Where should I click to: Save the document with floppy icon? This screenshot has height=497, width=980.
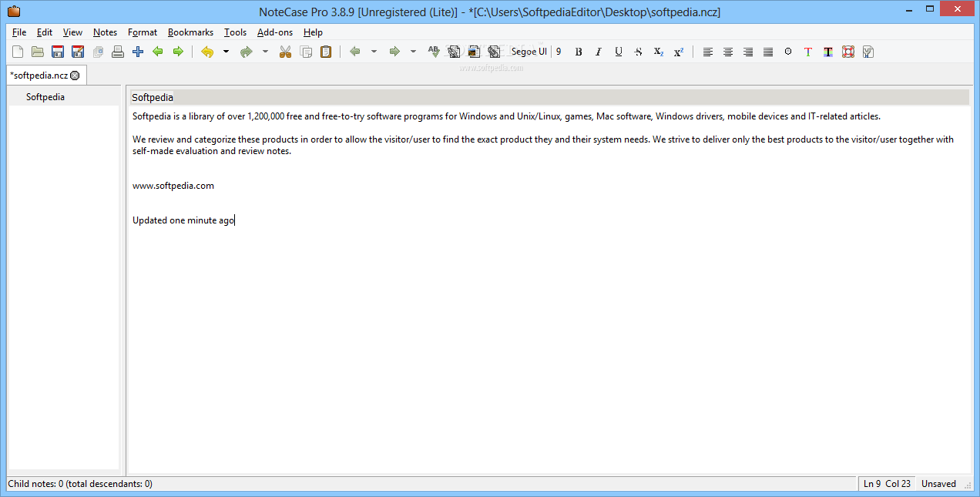[x=58, y=52]
